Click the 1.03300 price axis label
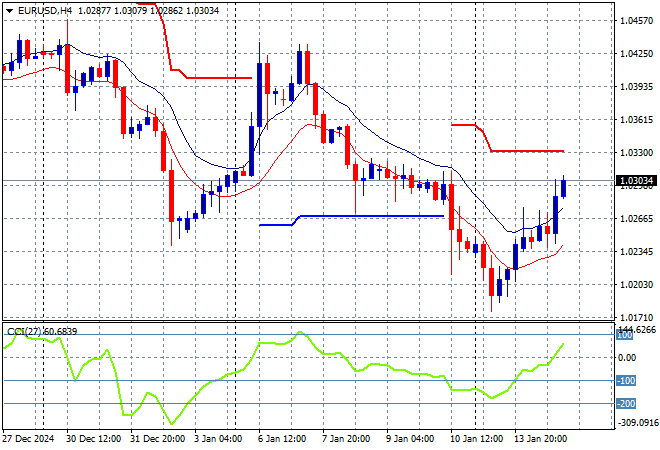 [x=636, y=152]
